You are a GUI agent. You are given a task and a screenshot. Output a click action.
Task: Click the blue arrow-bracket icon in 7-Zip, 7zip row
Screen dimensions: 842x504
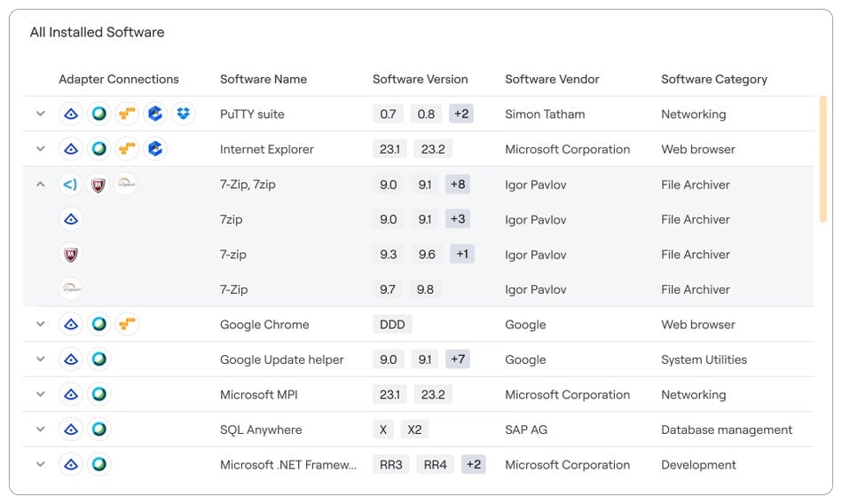[71, 185]
